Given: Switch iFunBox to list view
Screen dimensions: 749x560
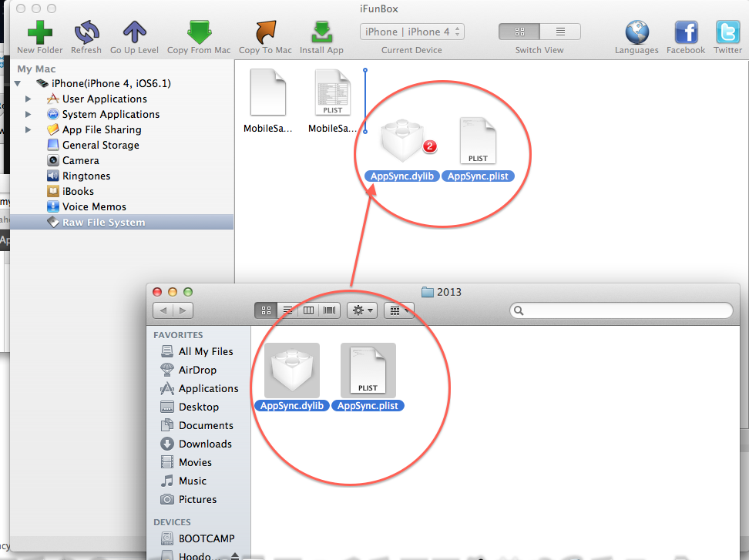Looking at the screenshot, I should 560,32.
